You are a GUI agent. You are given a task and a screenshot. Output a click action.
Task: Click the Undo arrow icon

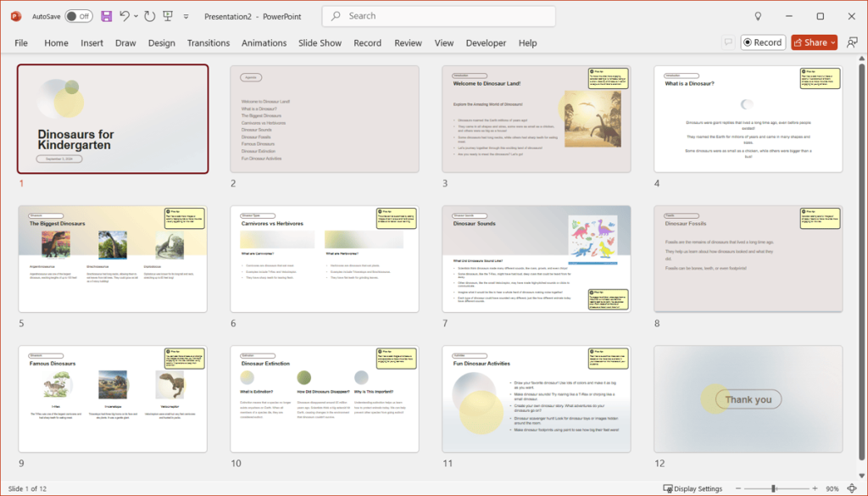[x=125, y=16]
